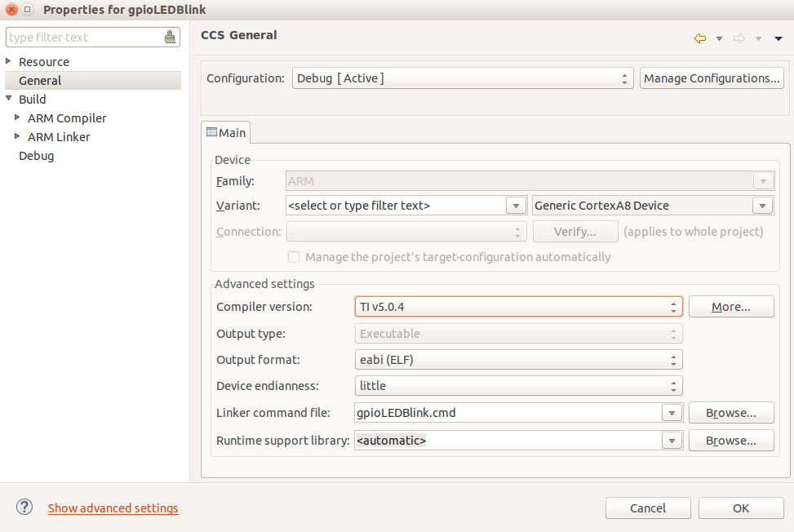
Task: Open the Linker command file dropdown arrow
Action: tap(672, 413)
